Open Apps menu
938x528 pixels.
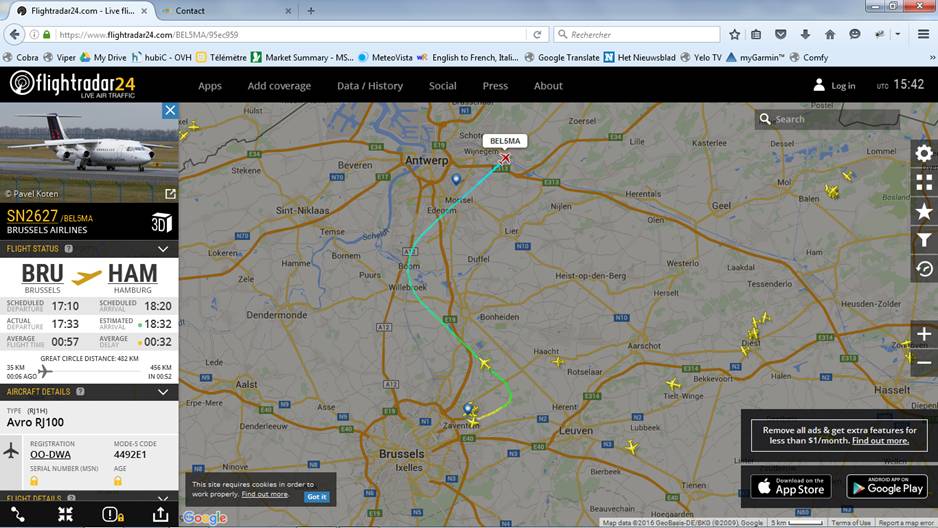pos(209,86)
